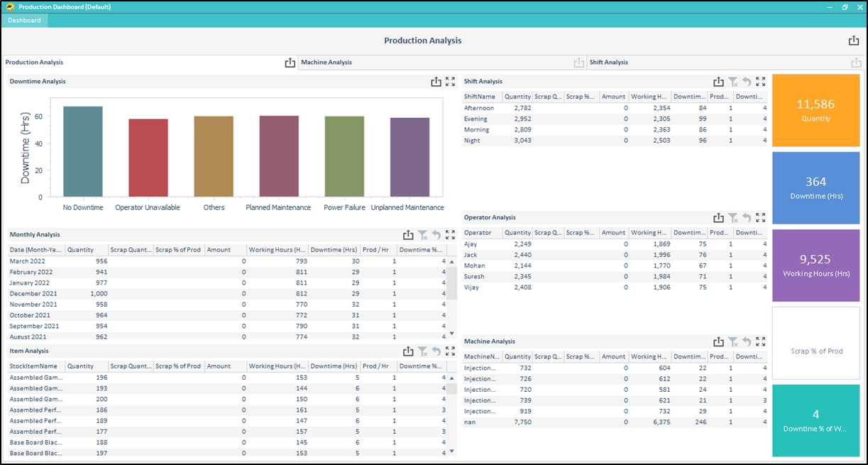Export the Downtime Analysis chart

[436, 81]
